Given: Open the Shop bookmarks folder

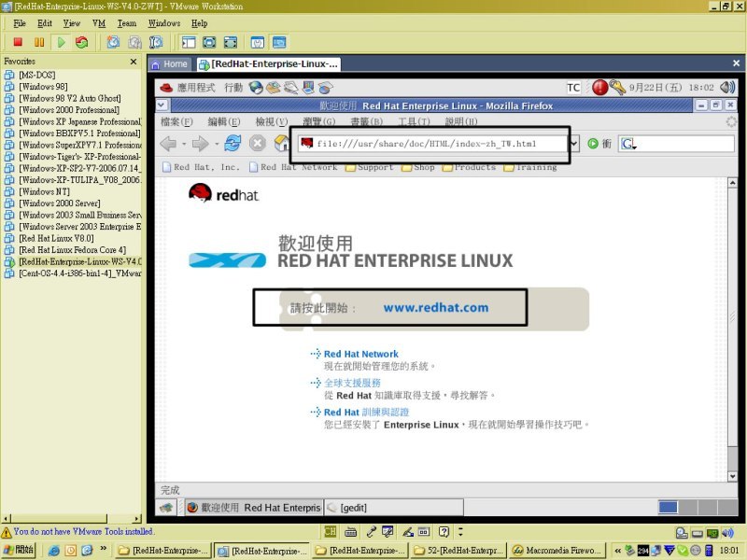Looking at the screenshot, I should coord(418,167).
